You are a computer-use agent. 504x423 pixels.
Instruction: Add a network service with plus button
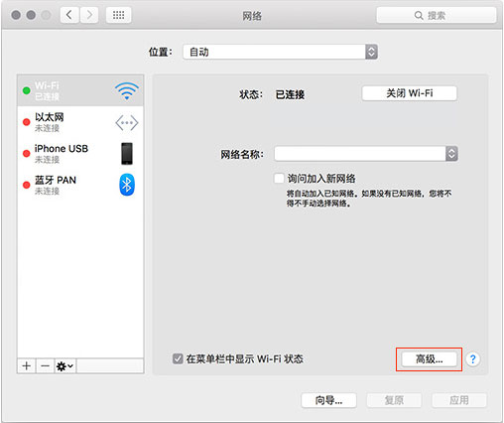coord(27,365)
